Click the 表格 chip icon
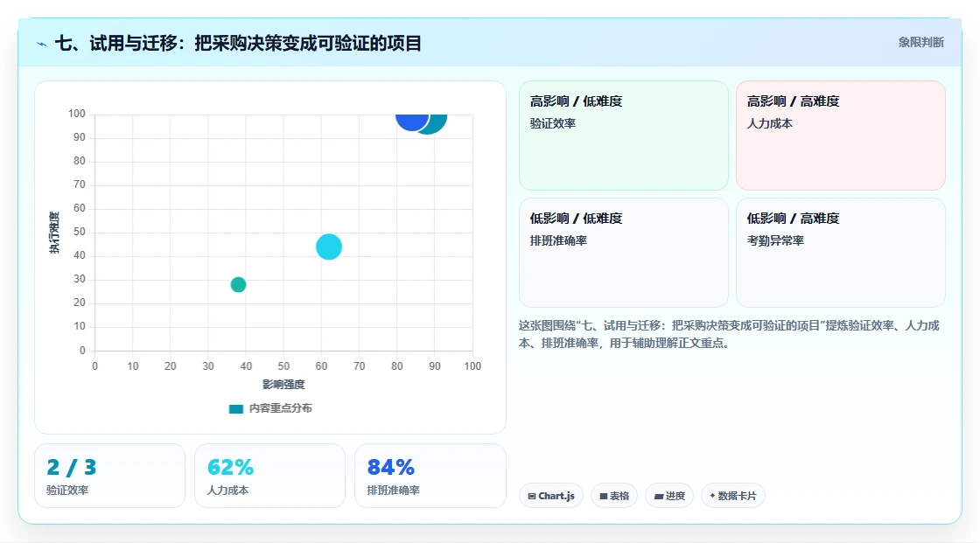Viewport: 980px width, 543px height. 604,496
